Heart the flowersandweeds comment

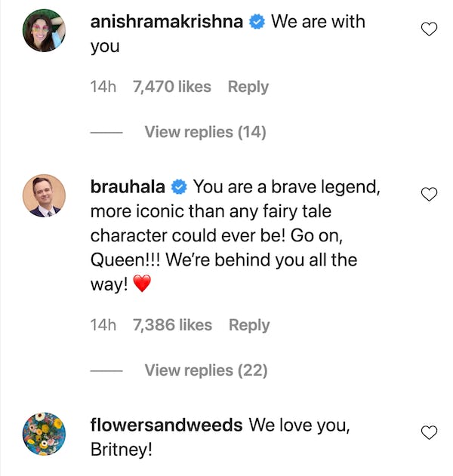(429, 432)
